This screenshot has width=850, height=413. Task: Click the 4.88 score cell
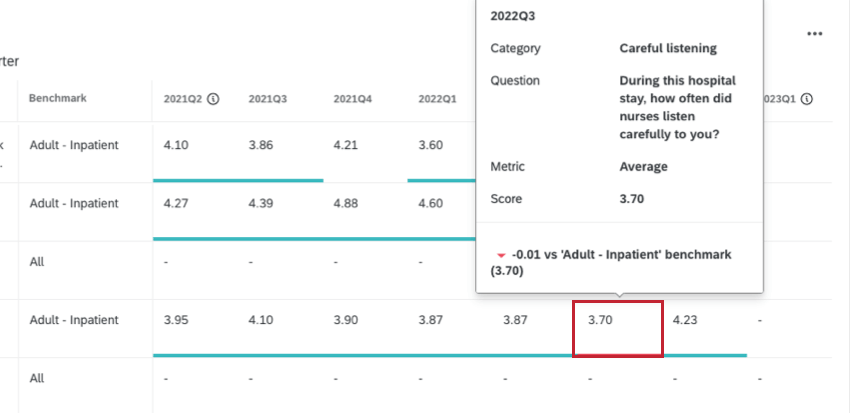(346, 203)
